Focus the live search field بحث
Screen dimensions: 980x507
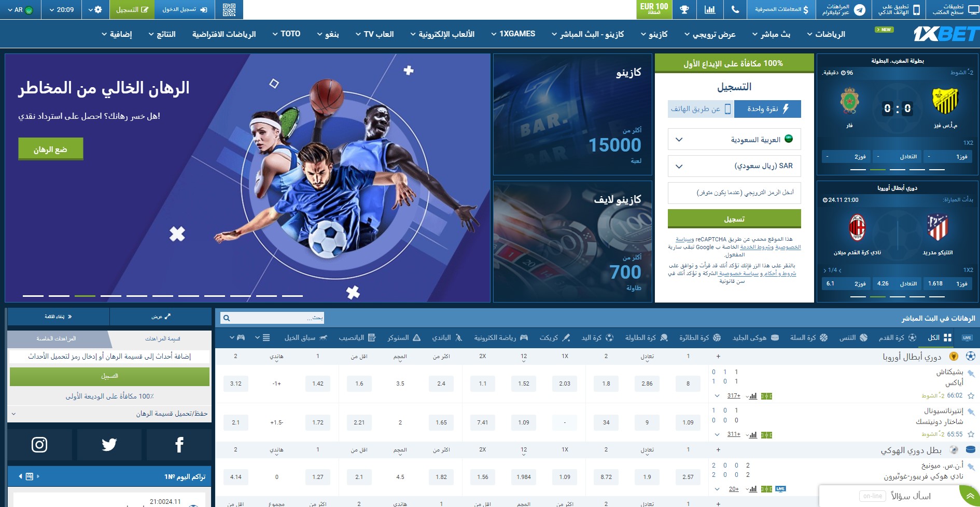[x=272, y=318]
